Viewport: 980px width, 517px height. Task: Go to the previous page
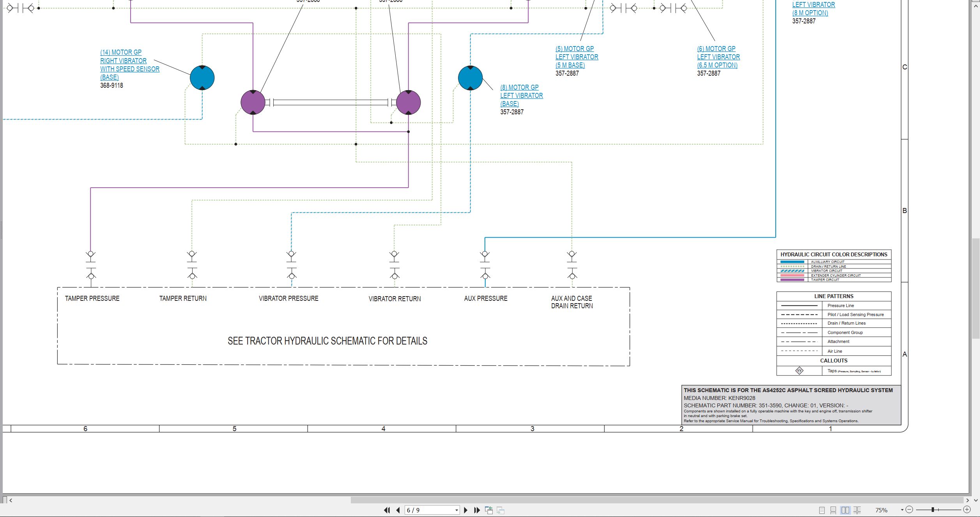(x=398, y=510)
